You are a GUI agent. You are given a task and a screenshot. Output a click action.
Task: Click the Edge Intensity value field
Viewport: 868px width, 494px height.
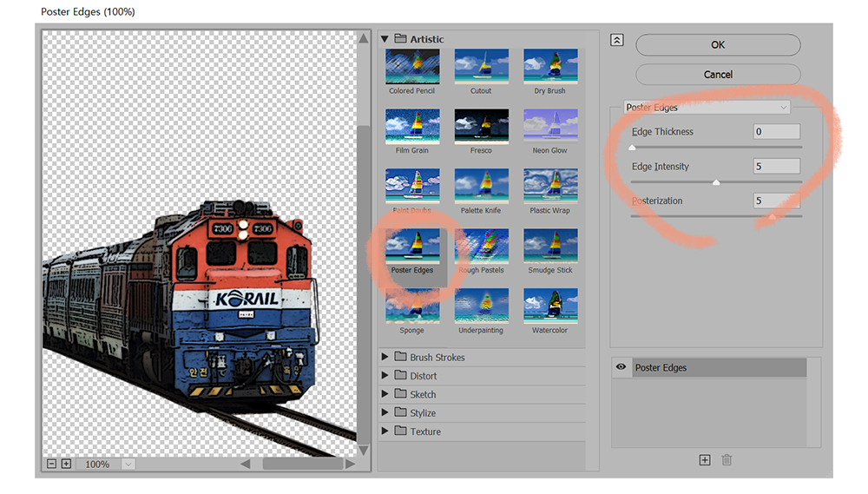coord(777,166)
